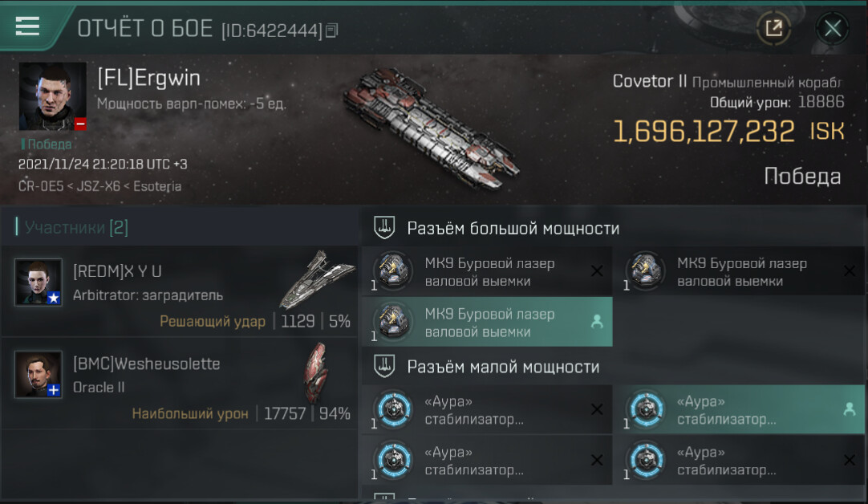Click the first МК9 Буровой лазер module icon
868x504 pixels.
pos(394,270)
